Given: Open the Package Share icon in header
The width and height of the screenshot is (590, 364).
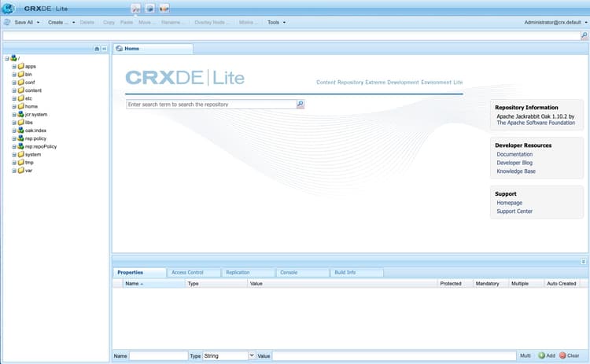Looking at the screenshot, I should pos(164,9).
